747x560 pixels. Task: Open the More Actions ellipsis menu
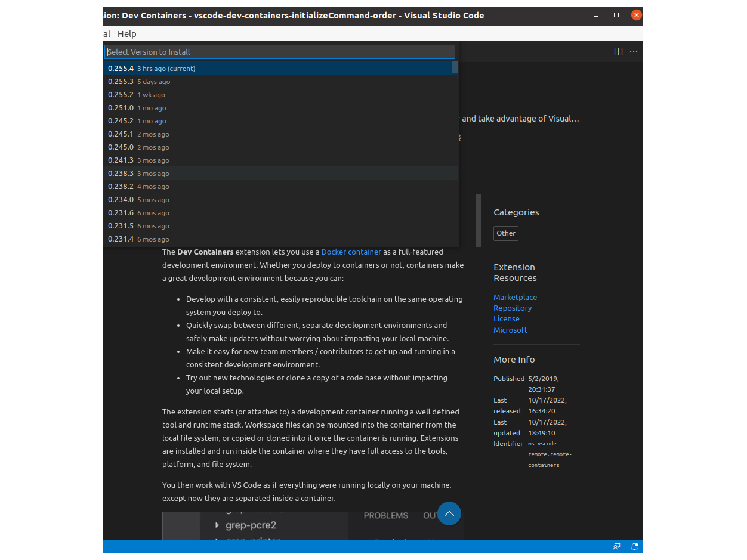pyautogui.click(x=633, y=51)
